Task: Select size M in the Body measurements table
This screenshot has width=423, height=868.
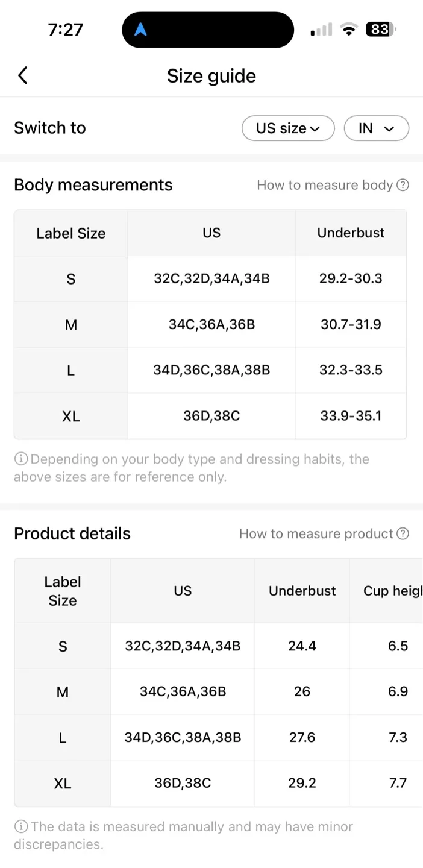Action: [x=70, y=324]
